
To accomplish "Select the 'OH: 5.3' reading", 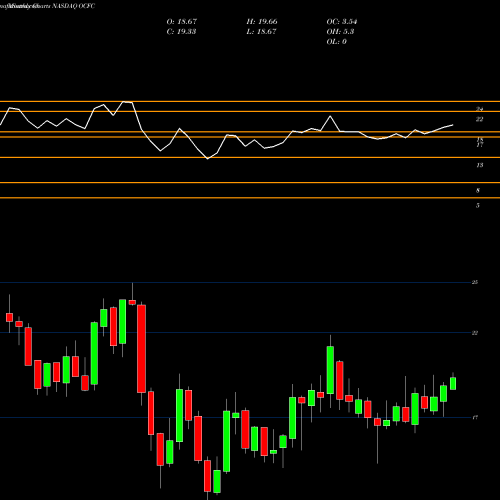I will [340, 32].
